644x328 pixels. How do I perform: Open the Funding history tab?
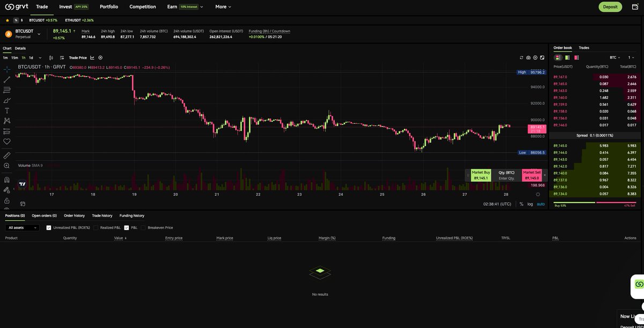(132, 215)
